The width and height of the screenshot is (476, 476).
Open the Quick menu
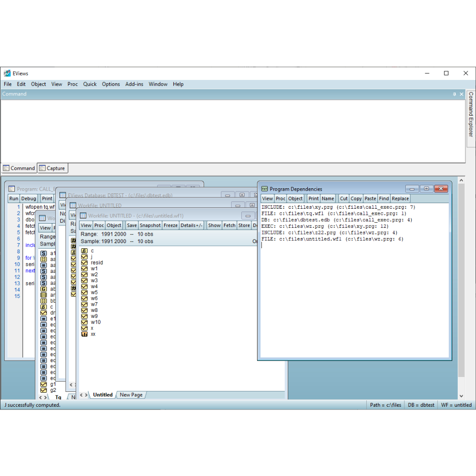click(90, 84)
